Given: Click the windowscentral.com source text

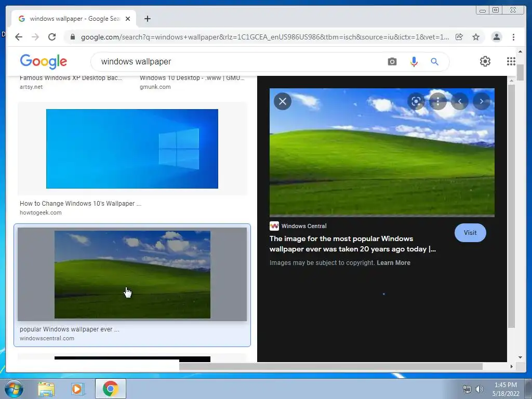Looking at the screenshot, I should click(47, 338).
